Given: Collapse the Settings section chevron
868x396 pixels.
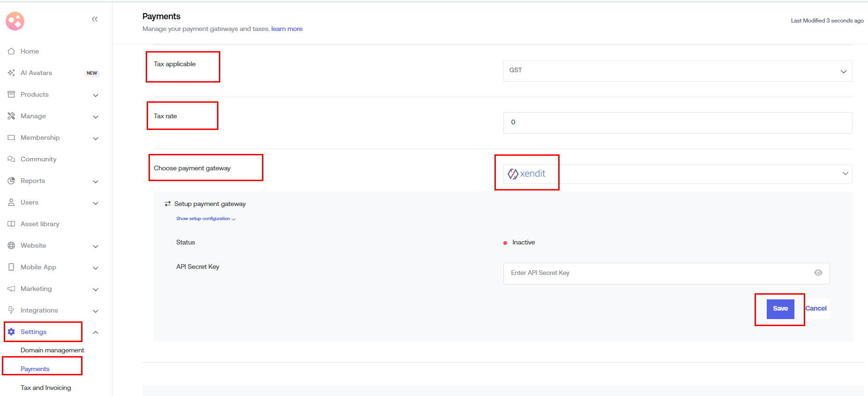Looking at the screenshot, I should pyautogui.click(x=96, y=332).
